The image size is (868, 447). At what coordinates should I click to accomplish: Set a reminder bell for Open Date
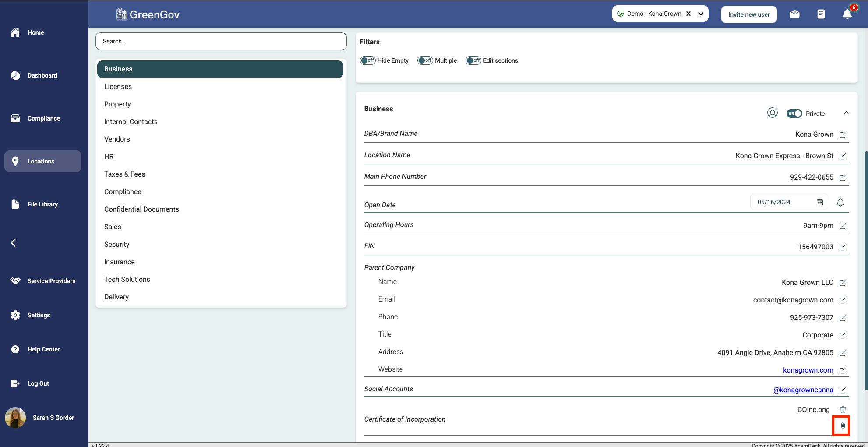coord(840,202)
